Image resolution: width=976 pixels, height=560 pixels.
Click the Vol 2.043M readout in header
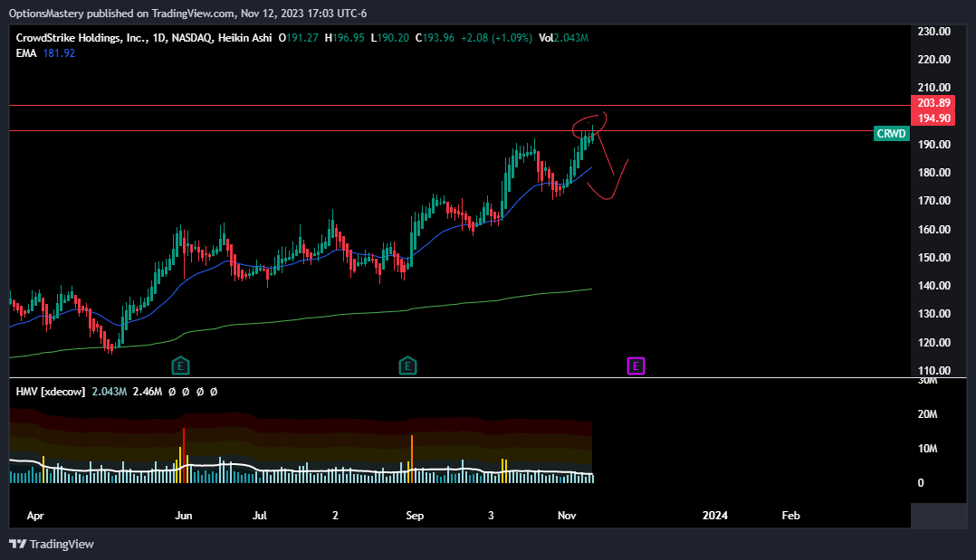pyautogui.click(x=564, y=38)
